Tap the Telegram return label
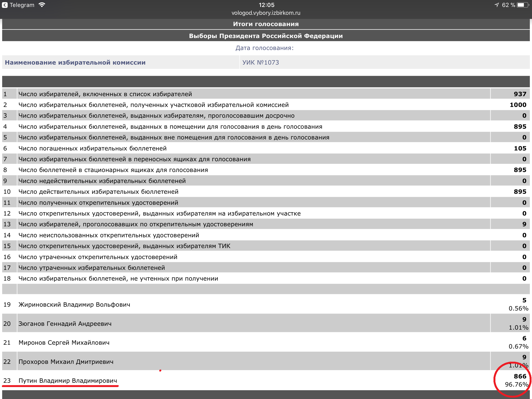Screen dimensions: 532x399 [x=22, y=5]
